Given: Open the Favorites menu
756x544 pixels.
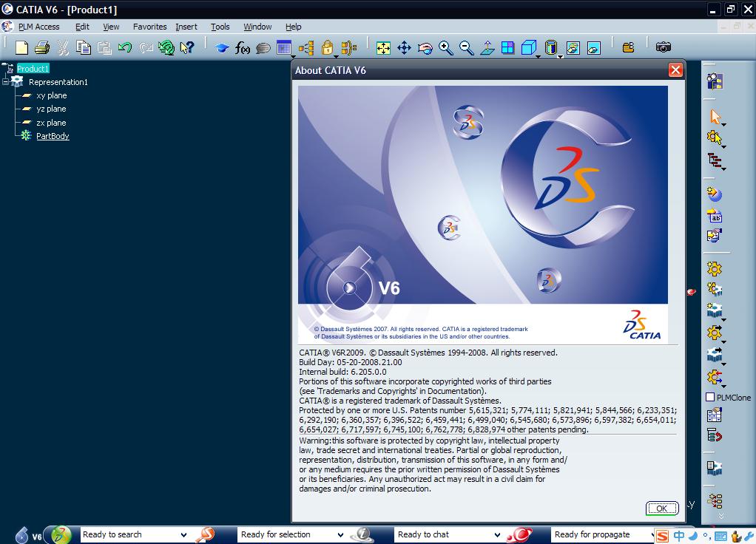Looking at the screenshot, I should (x=150, y=27).
